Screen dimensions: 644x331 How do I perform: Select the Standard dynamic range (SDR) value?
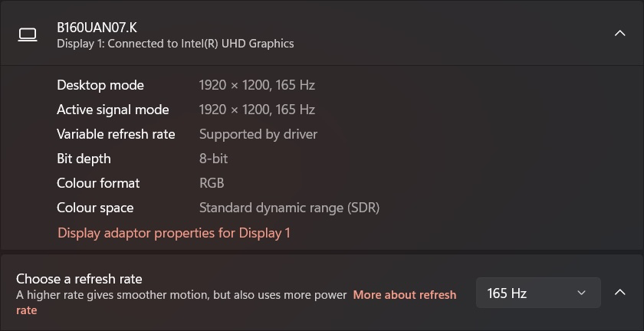tap(289, 208)
